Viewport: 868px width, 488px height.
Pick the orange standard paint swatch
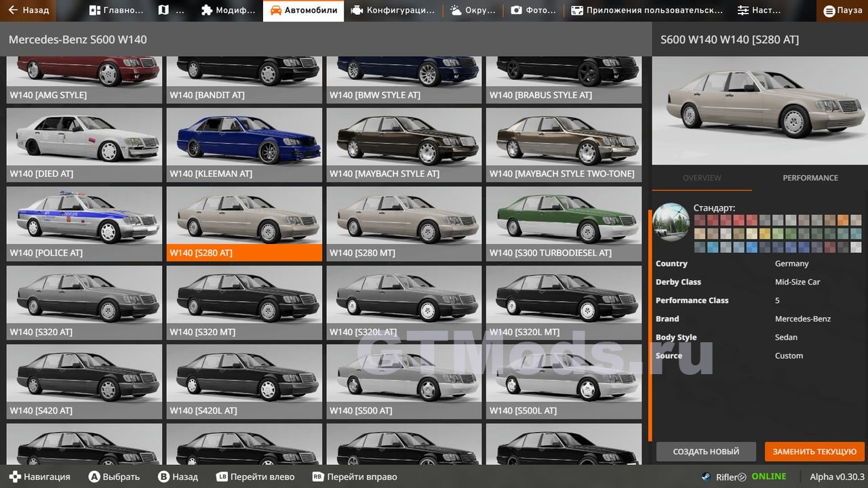[x=843, y=220]
